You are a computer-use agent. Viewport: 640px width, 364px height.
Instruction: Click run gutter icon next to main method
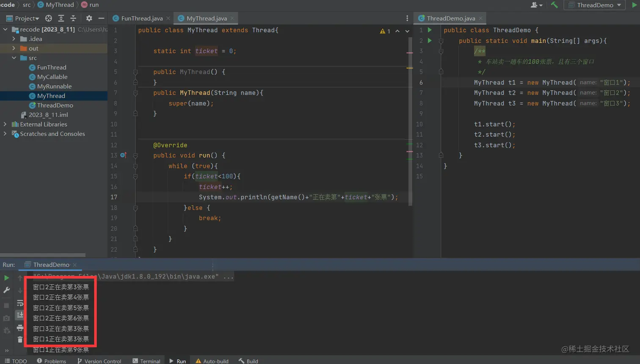click(430, 41)
